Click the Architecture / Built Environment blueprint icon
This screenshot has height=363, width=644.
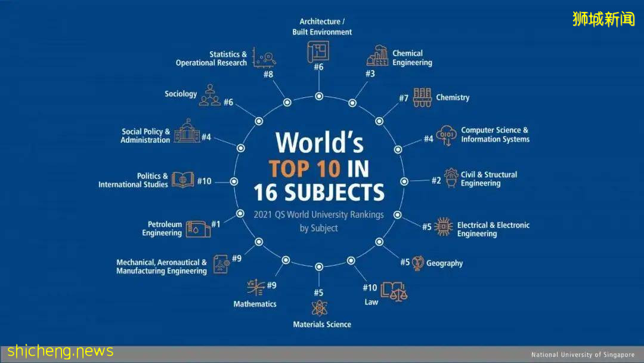coord(318,51)
